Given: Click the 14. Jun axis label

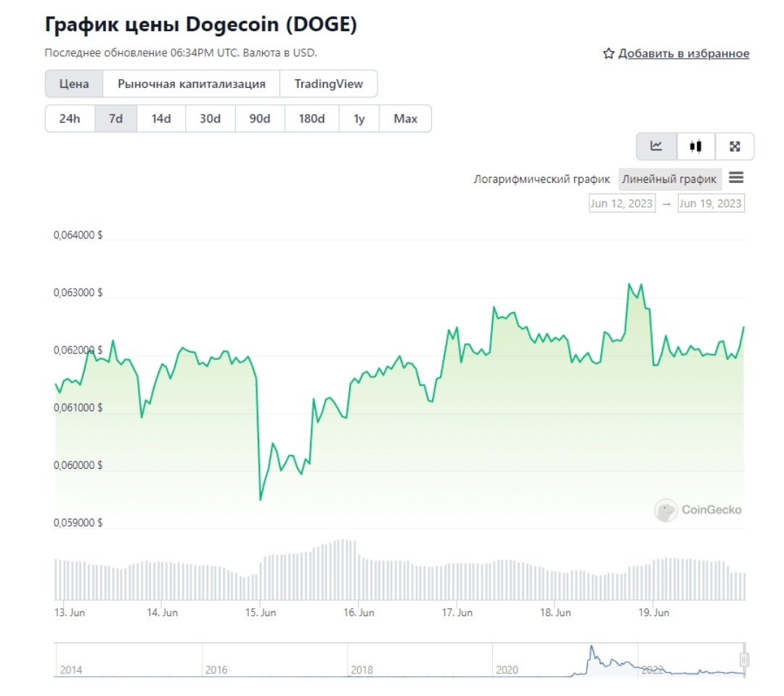Looking at the screenshot, I should pyautogui.click(x=162, y=613).
